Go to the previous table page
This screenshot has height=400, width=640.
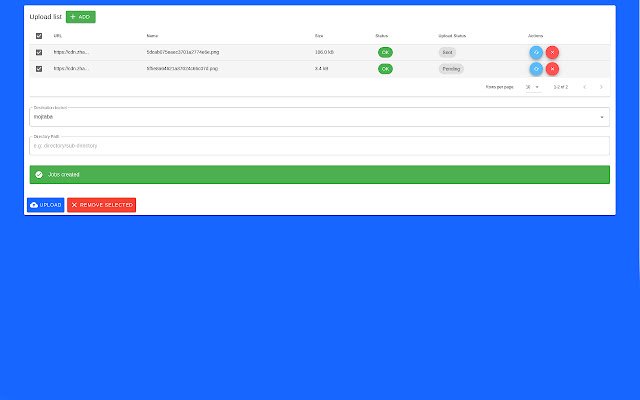584,87
